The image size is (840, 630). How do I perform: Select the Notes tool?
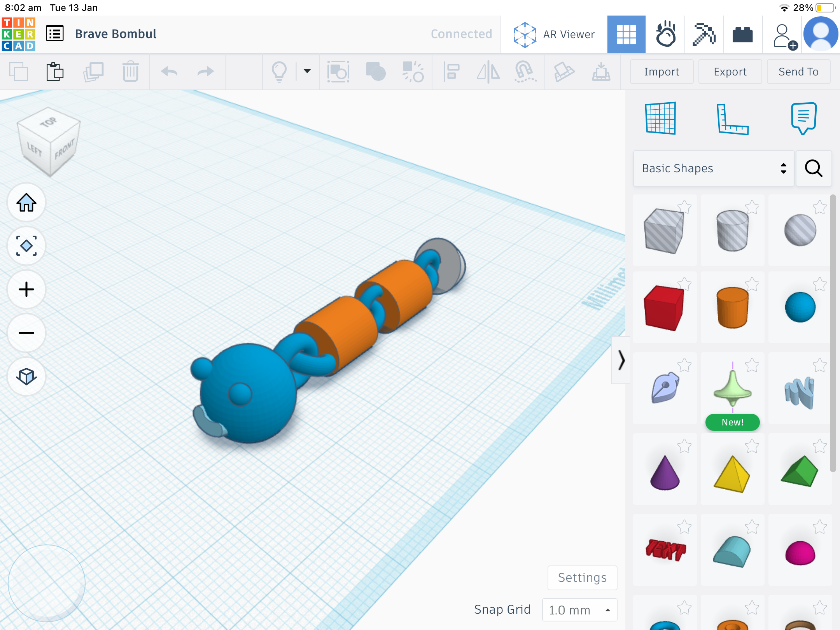click(x=803, y=118)
